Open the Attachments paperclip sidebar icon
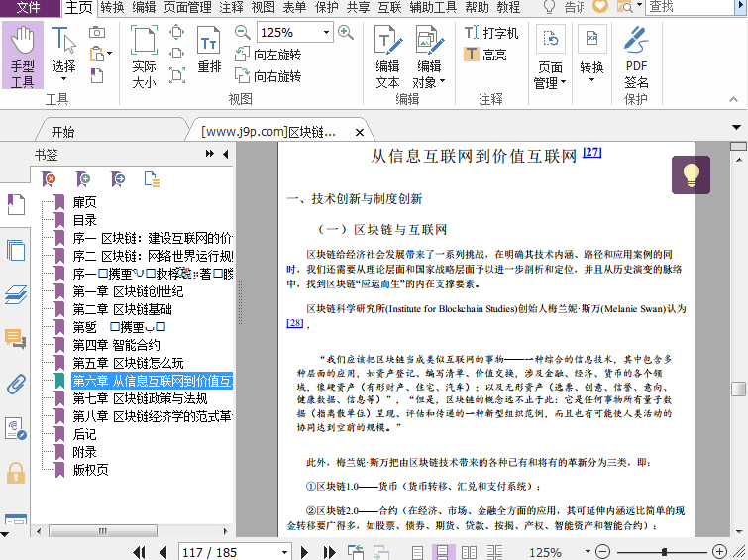The height and width of the screenshot is (560, 748). (x=16, y=384)
